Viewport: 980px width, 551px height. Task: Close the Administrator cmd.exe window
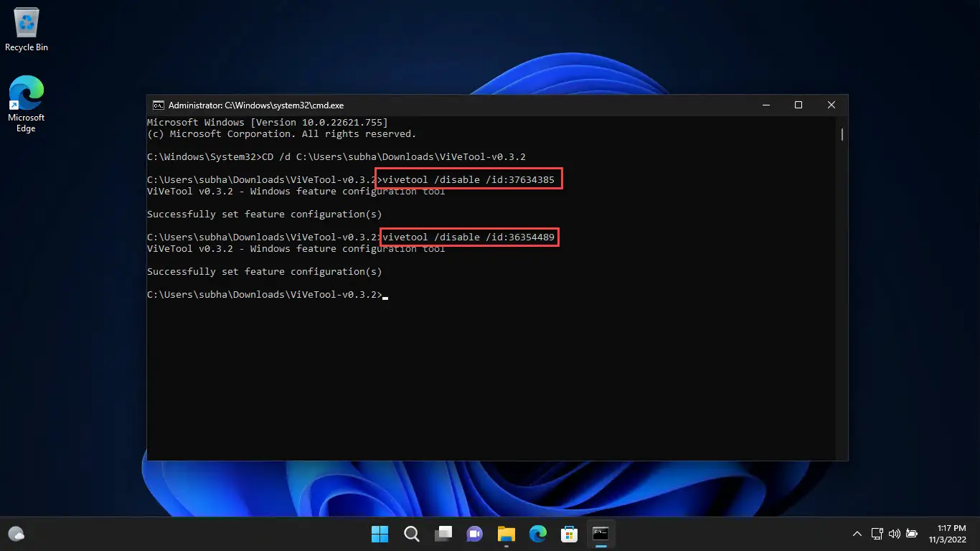(831, 105)
